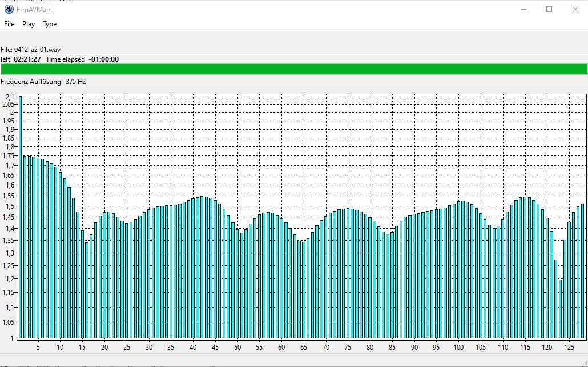
Task: Click the time left value 02:21:27
Action: pyautogui.click(x=27, y=59)
